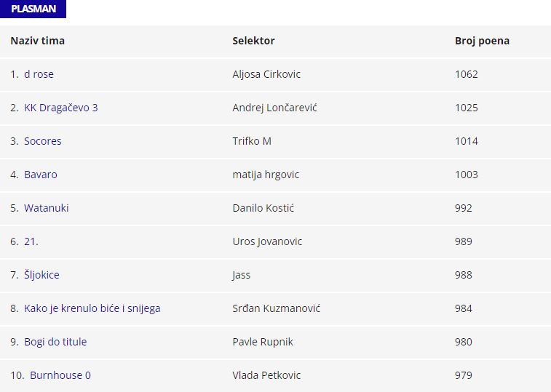Select the Watanuki team link
The height and width of the screenshot is (392, 551).
[x=46, y=208]
